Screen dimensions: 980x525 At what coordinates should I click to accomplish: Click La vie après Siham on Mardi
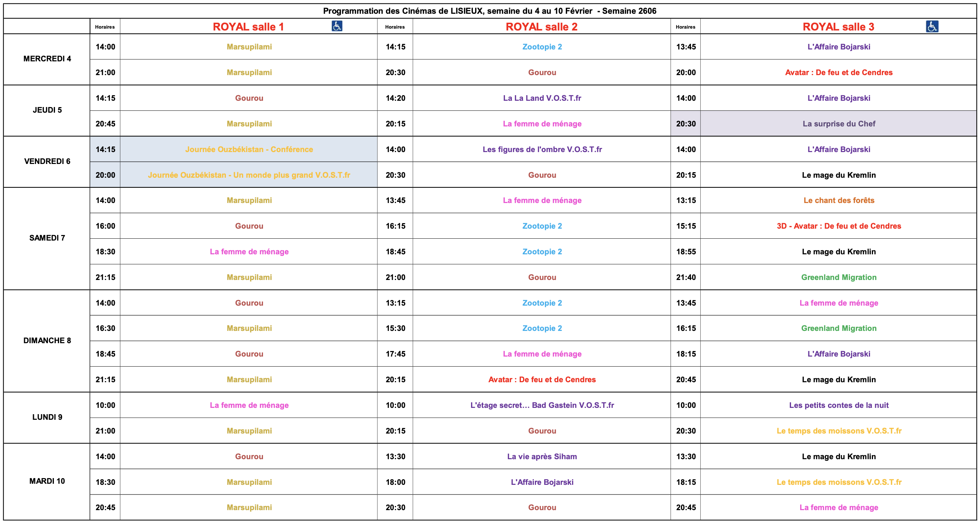pos(542,457)
